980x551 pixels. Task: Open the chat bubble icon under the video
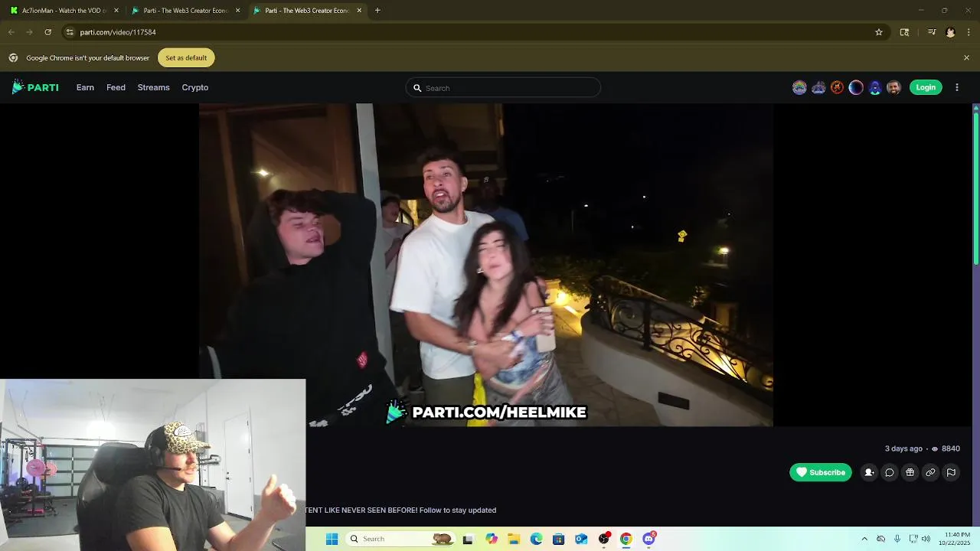pyautogui.click(x=890, y=472)
